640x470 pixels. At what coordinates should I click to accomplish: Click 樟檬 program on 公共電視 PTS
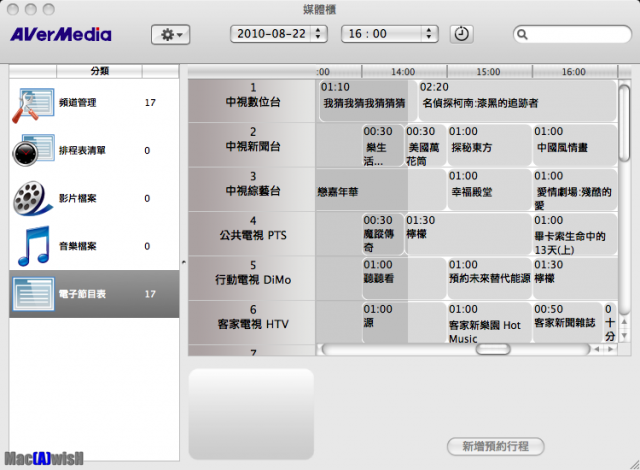[x=468, y=234]
